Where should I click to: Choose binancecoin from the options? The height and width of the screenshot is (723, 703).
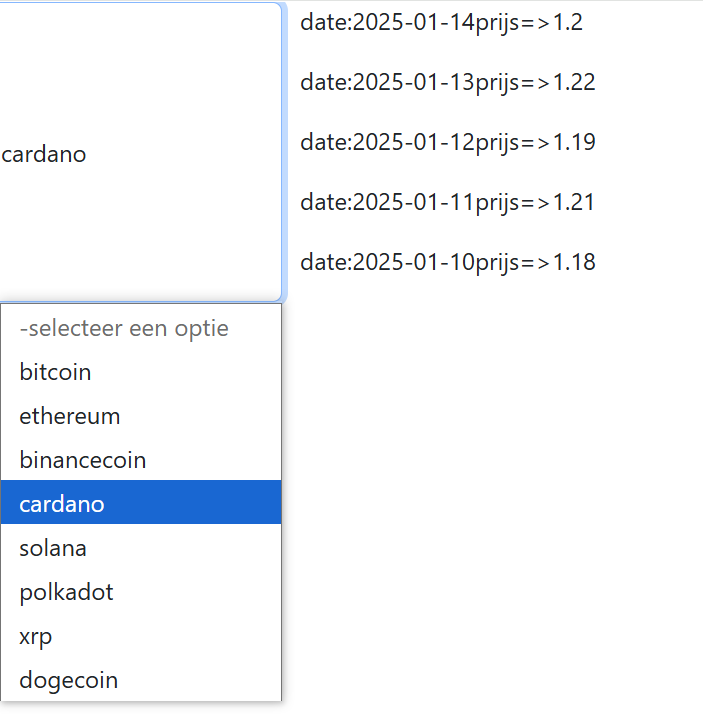[83, 460]
